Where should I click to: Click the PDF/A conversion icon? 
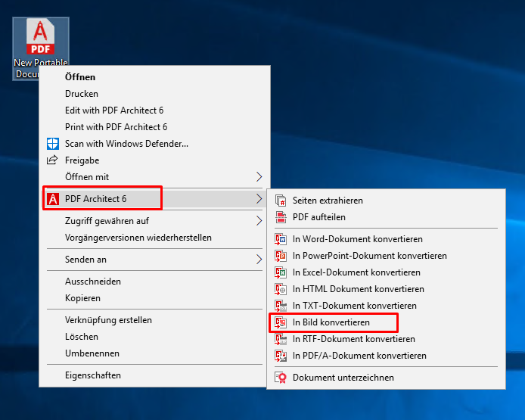281,356
